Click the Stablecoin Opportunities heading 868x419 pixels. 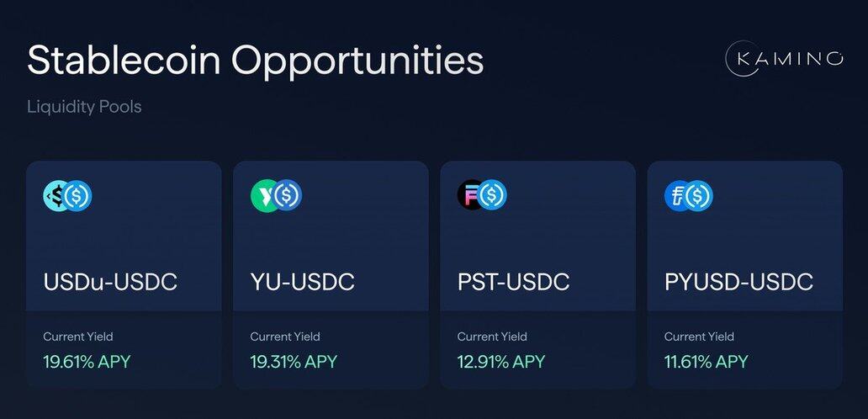point(255,61)
